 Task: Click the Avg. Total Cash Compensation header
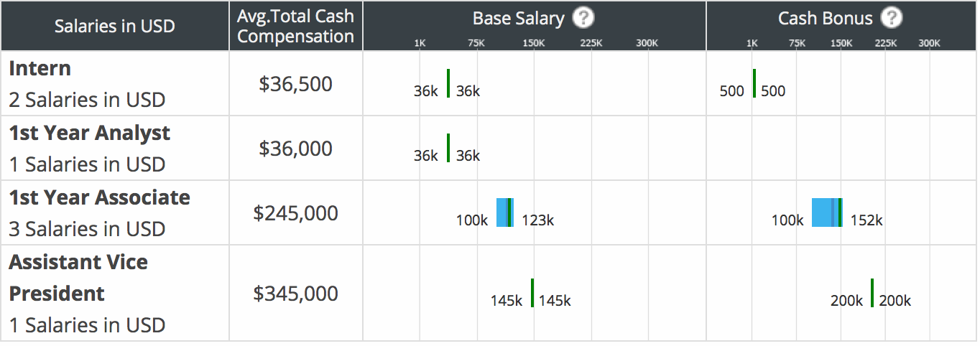click(296, 26)
